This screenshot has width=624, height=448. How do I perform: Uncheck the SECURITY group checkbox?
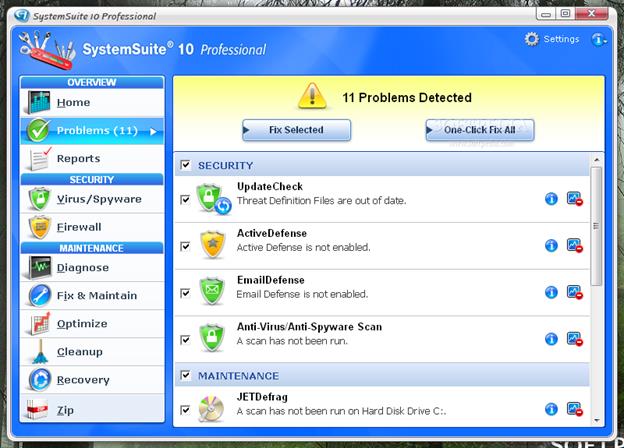tap(185, 165)
